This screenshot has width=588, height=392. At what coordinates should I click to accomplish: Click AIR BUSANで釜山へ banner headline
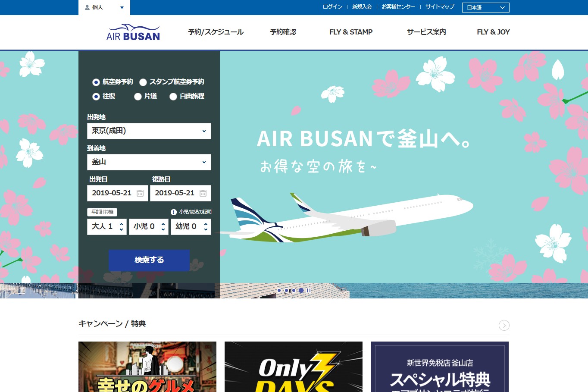click(x=363, y=139)
